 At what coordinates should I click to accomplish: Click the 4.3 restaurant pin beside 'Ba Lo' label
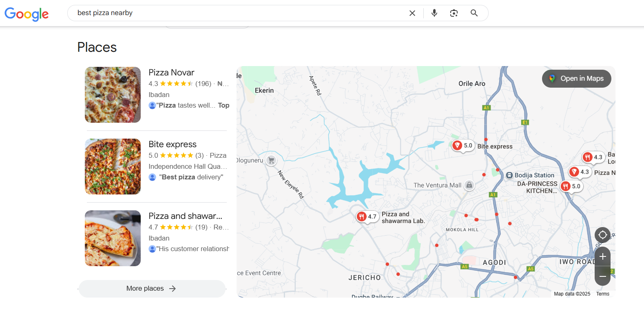coord(593,157)
